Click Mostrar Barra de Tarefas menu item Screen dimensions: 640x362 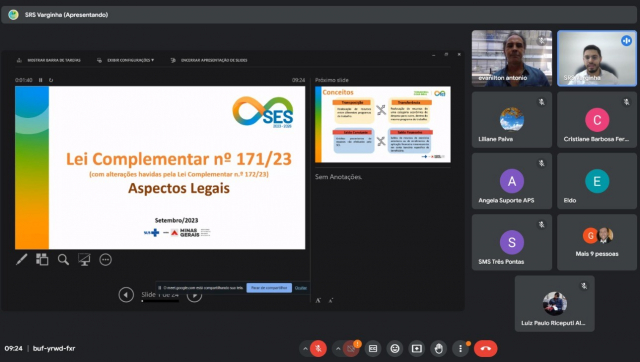[x=49, y=60]
